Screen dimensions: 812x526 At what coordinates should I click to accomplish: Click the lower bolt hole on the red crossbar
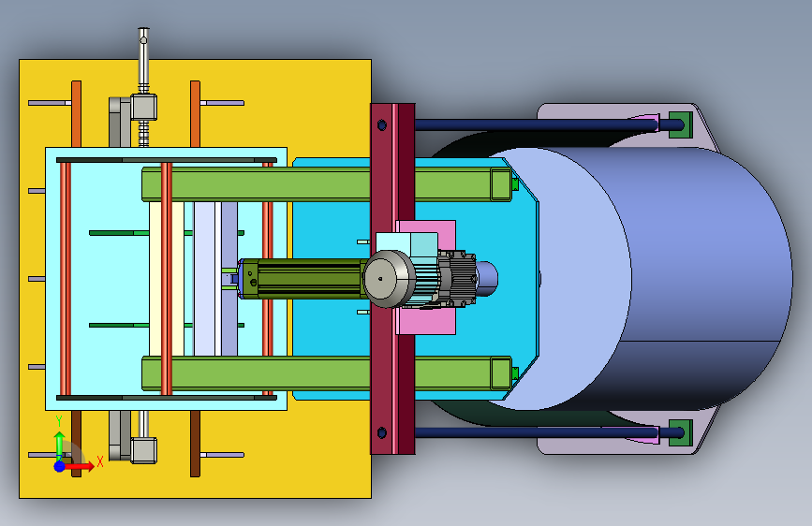click(382, 432)
